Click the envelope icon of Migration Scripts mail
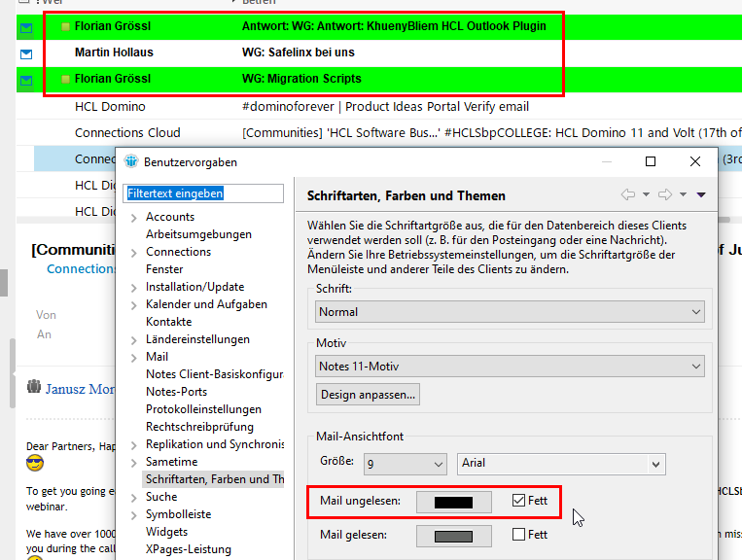 click(x=26, y=80)
